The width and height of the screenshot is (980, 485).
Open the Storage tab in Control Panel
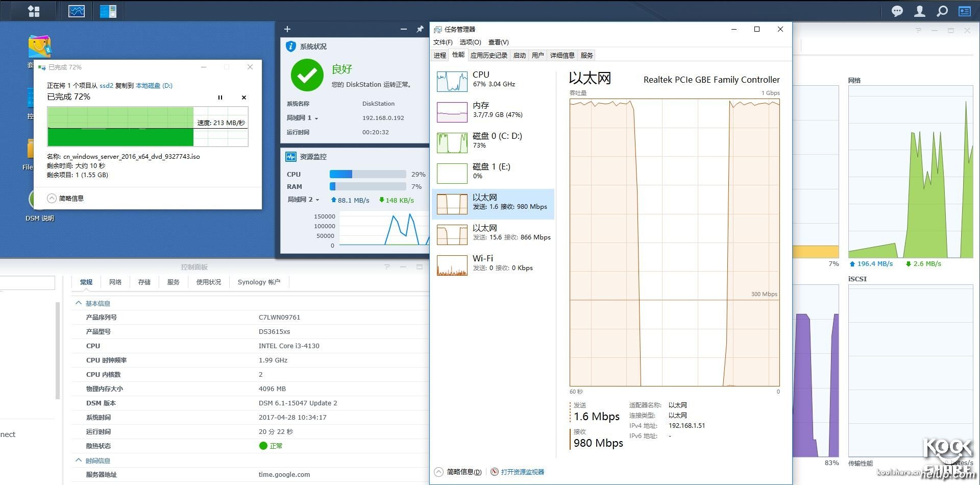click(144, 282)
